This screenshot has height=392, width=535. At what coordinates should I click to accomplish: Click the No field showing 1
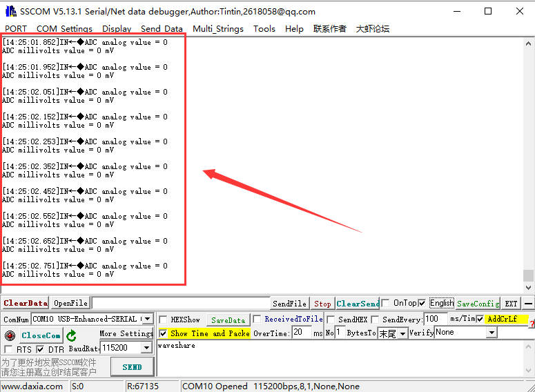[340, 332]
